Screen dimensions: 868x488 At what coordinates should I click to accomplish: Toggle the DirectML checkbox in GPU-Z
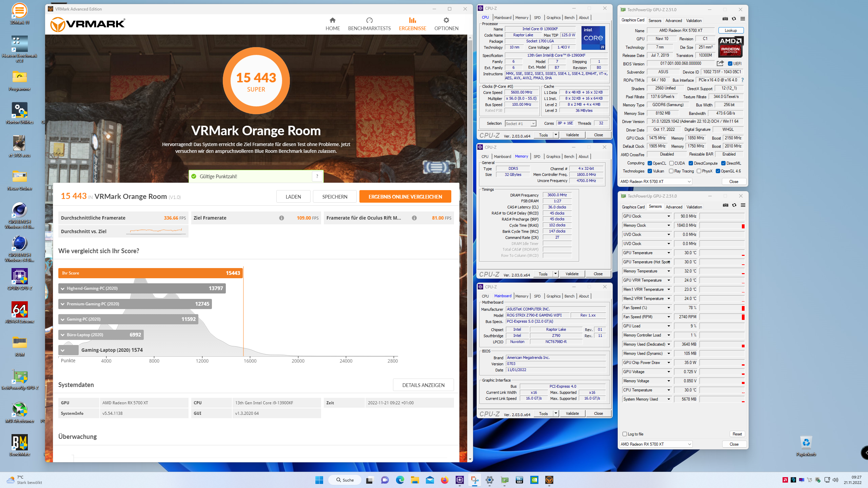click(723, 163)
